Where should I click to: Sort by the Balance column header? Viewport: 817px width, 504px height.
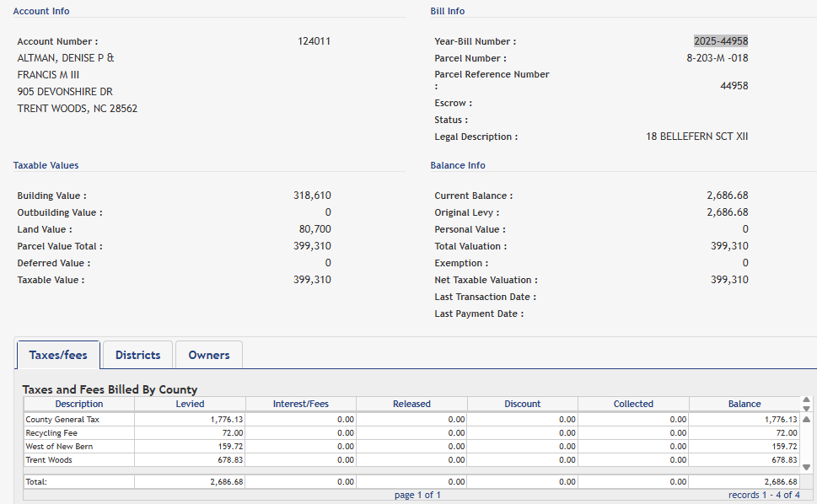pyautogui.click(x=744, y=404)
